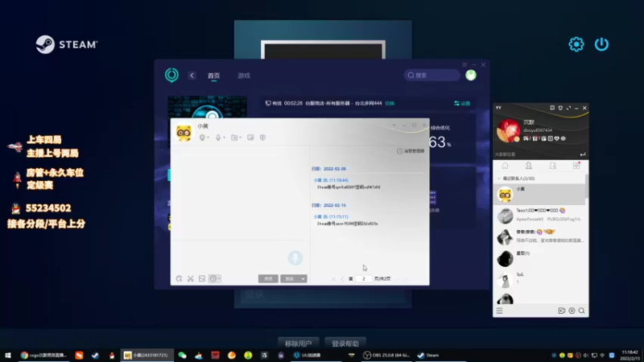644x362 pixels.
Task: Click the taskbar clock showing 11:18:42
Action: [630, 356]
